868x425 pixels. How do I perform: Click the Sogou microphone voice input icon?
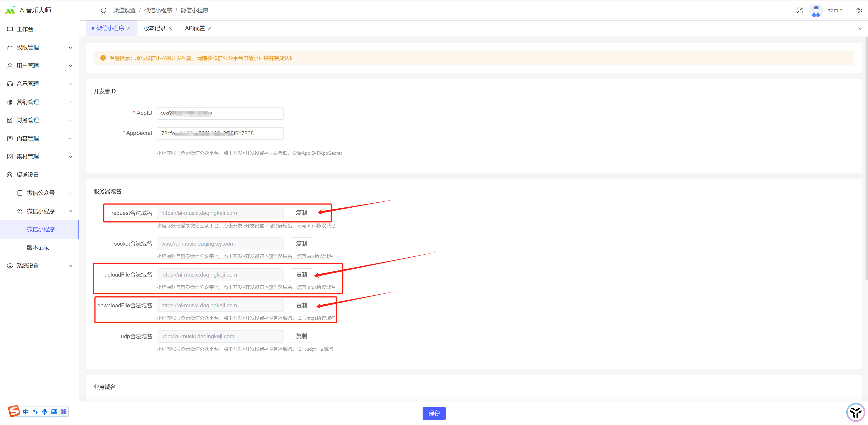click(45, 412)
